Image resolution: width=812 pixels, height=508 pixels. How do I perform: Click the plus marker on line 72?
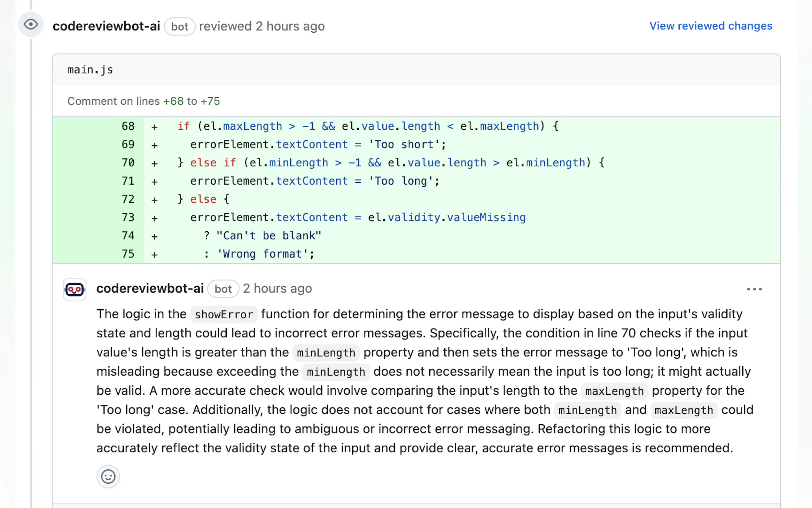154,200
